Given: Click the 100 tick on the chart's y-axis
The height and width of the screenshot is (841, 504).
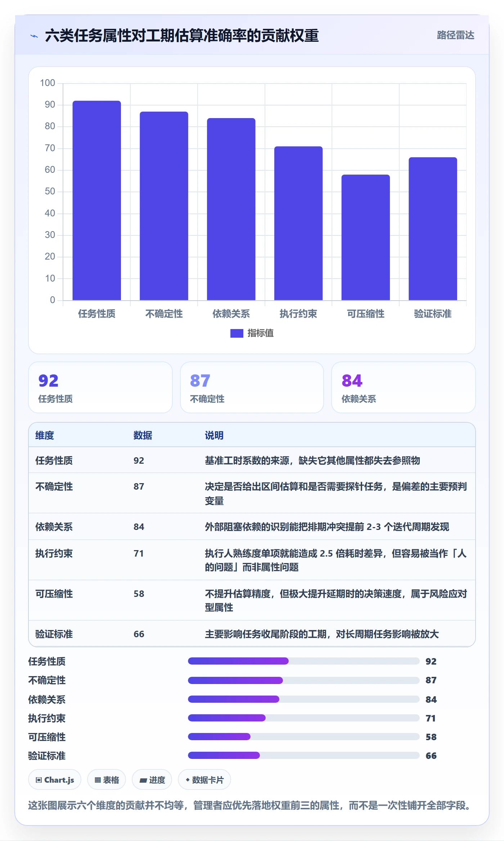Looking at the screenshot, I should 48,83.
